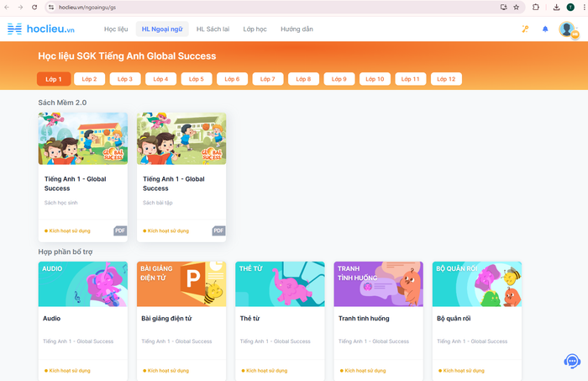Viewport: 588px width, 381px height.
Task: Switch to the Học liệu tab
Action: click(x=116, y=29)
